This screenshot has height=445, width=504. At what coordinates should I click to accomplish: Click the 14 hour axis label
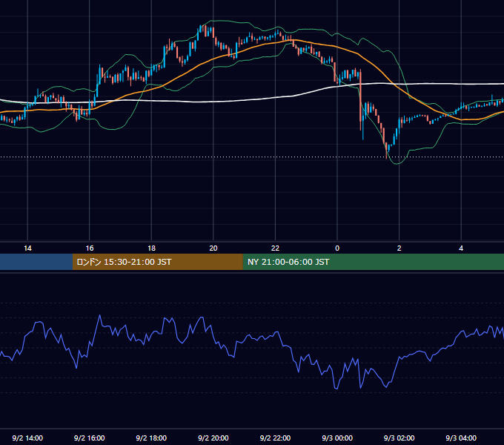pos(27,248)
